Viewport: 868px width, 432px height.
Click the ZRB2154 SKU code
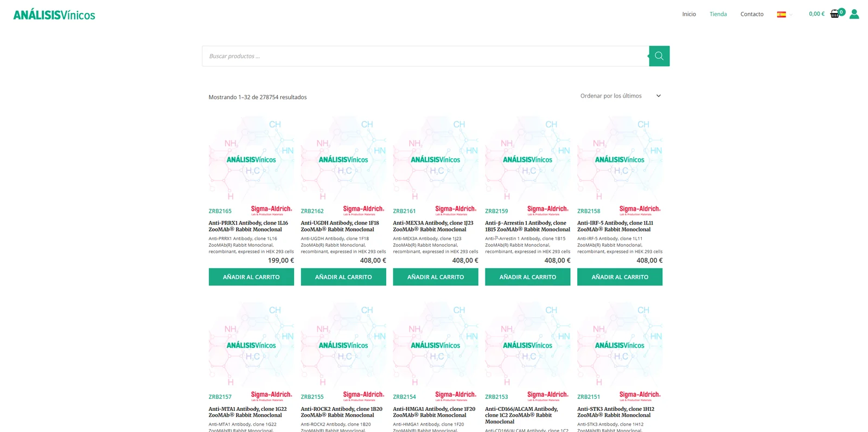pyautogui.click(x=405, y=397)
